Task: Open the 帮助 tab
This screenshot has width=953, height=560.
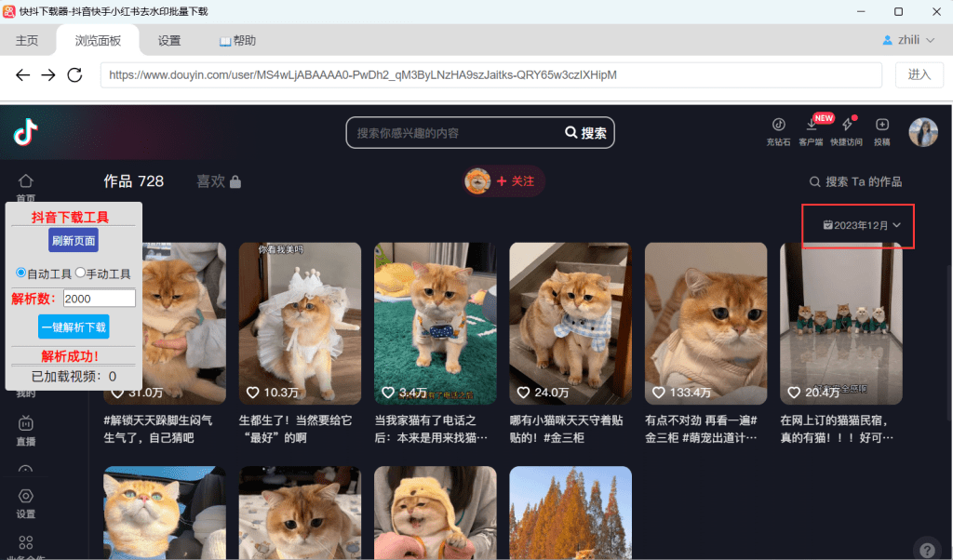Action: coord(237,41)
